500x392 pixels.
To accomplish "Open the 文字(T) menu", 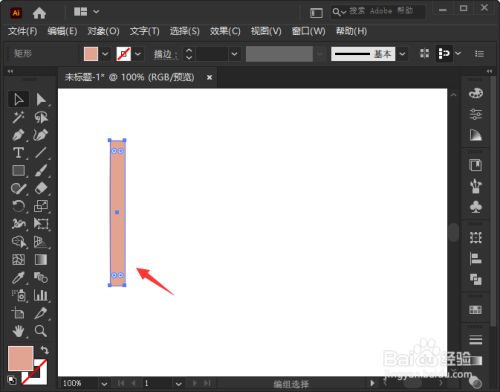I will (144, 31).
